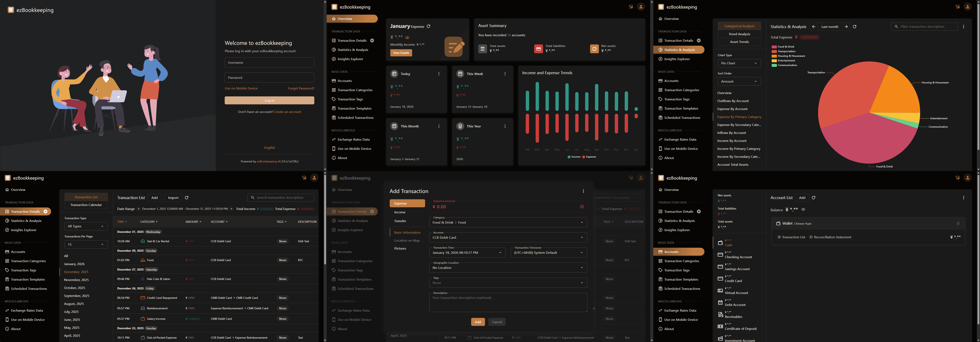
Task: Open the Chart Type dropdown showing Pie Chart
Action: [739, 63]
